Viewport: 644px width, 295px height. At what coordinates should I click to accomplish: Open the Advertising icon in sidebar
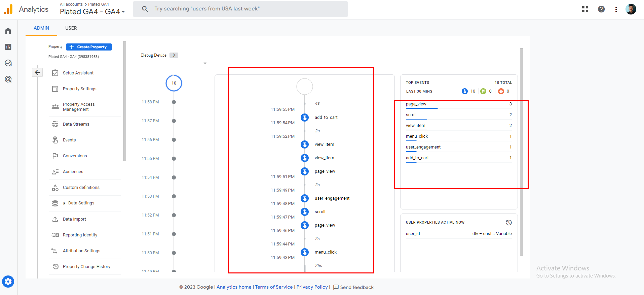8,79
